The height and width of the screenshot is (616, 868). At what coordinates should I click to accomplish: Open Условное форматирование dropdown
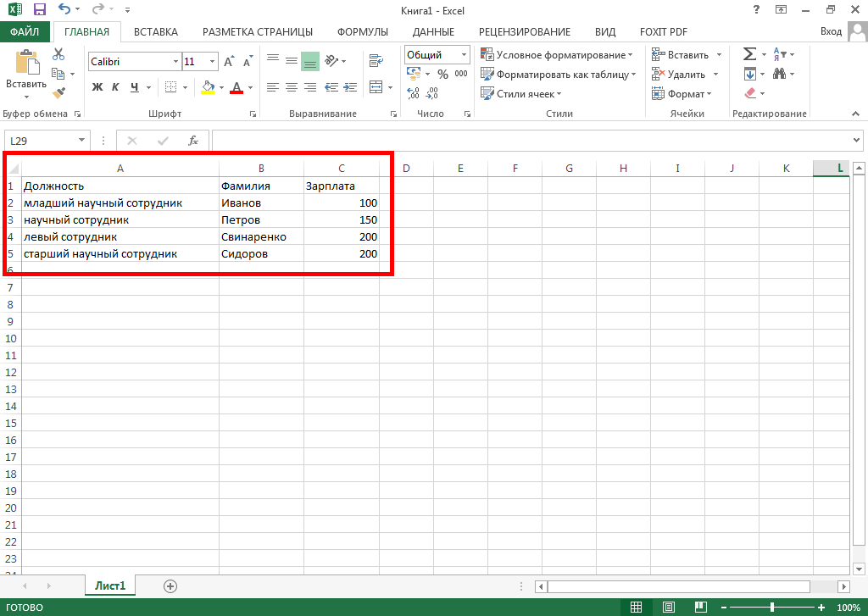pyautogui.click(x=557, y=55)
